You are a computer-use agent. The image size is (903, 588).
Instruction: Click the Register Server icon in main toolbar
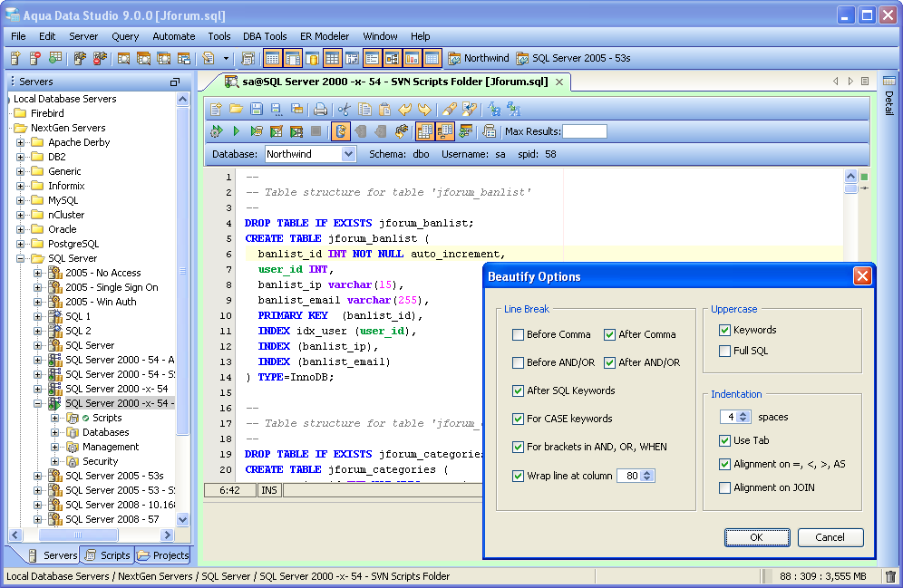coord(15,59)
